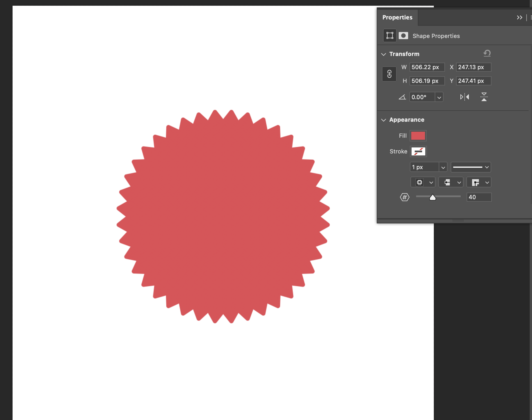532x420 pixels.
Task: Click the rotation angle icon
Action: (402, 97)
